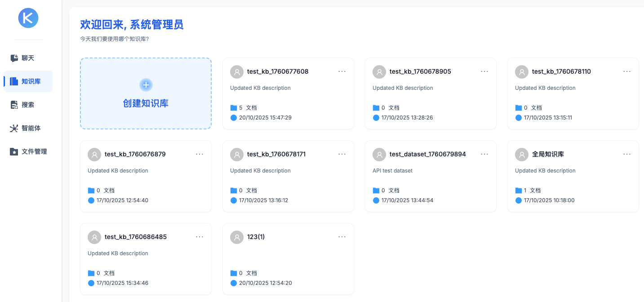Screen dimensions: 644x302
Task: Open the test_kb_1760678905 knowledge base title
Action: click(420, 71)
